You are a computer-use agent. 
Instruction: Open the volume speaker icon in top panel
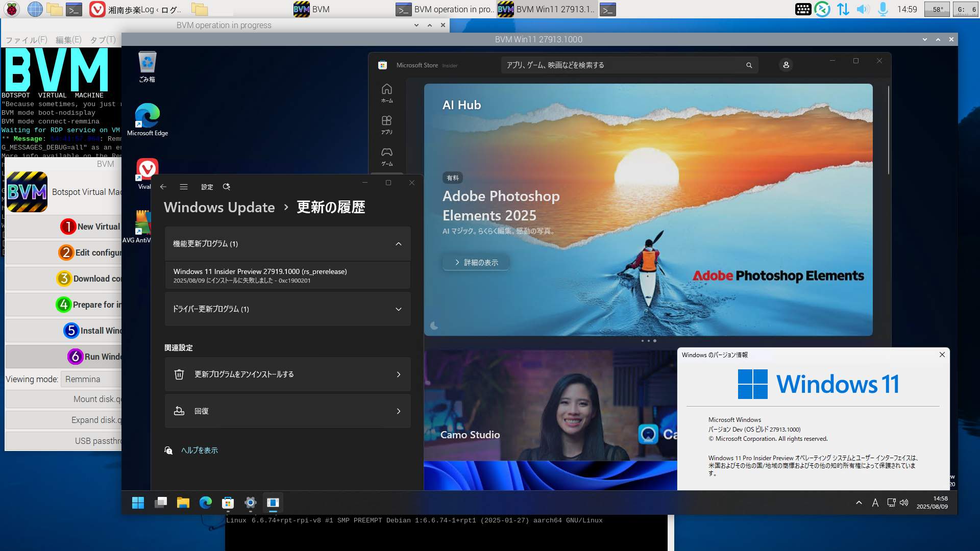point(863,9)
